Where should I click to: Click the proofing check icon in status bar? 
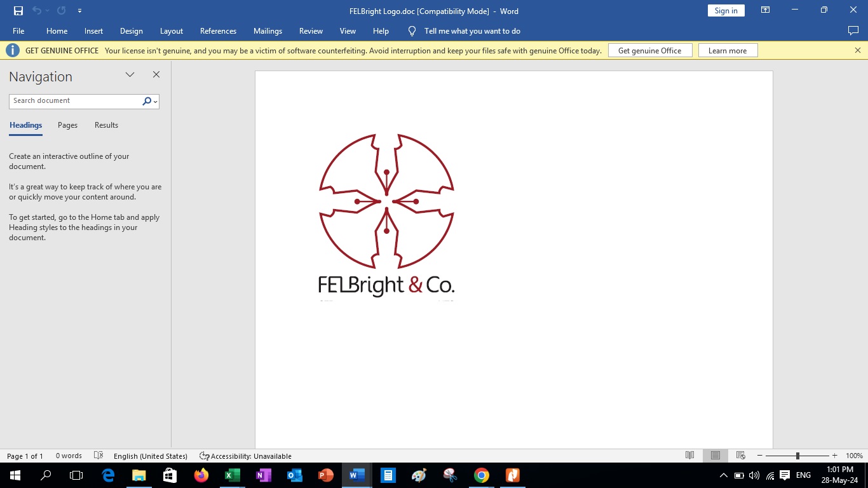point(98,456)
